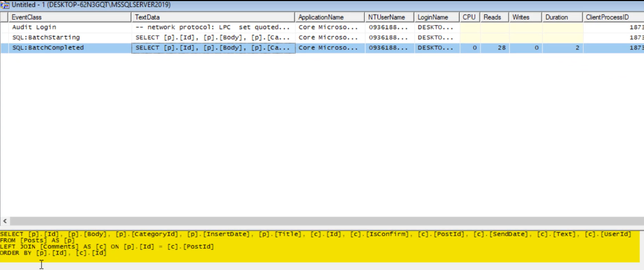Sort by the EventClass column header
Viewport: 644px width, 270px height.
(70, 17)
